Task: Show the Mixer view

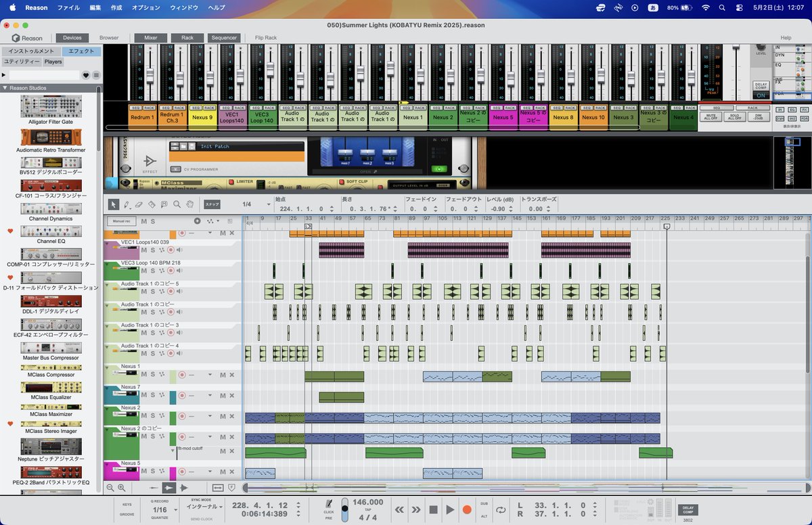Action: coord(150,38)
